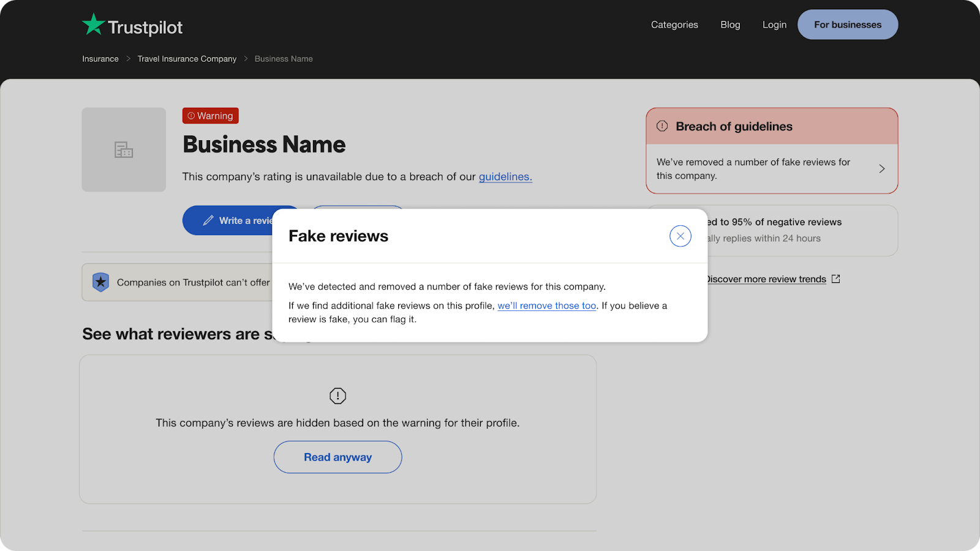This screenshot has width=980, height=551.
Task: Click the building placeholder company logo
Action: pos(124,150)
